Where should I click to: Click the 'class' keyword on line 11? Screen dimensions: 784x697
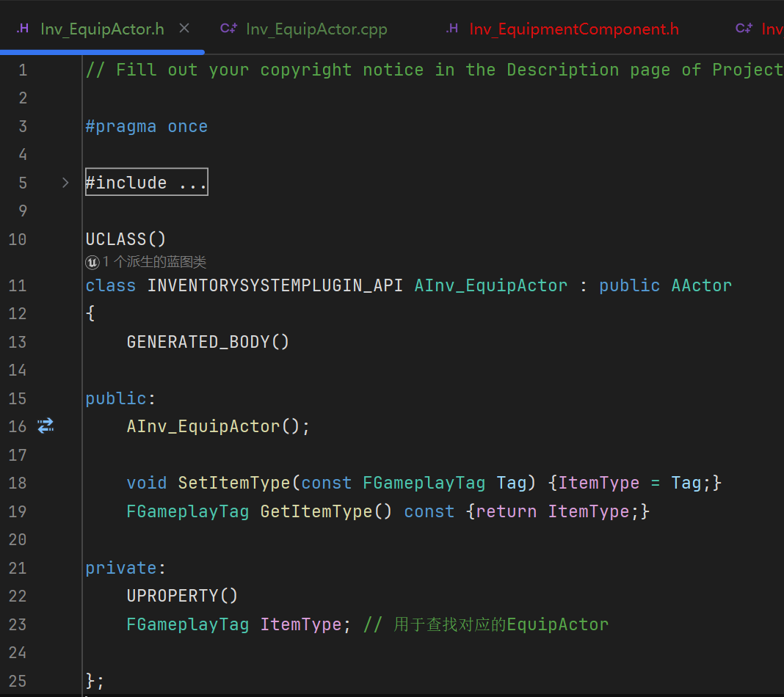[x=111, y=286]
